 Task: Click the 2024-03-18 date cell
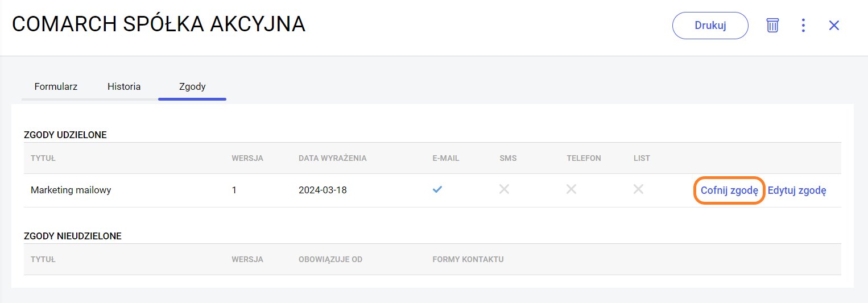(x=323, y=190)
